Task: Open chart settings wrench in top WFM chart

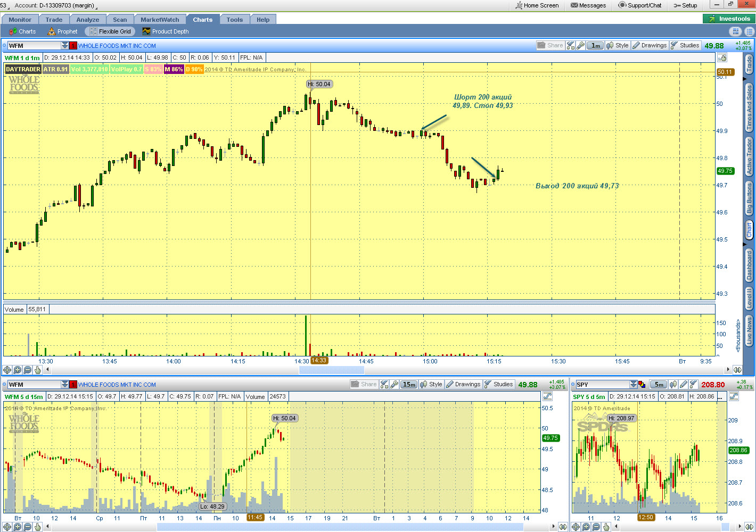Action: click(x=580, y=46)
